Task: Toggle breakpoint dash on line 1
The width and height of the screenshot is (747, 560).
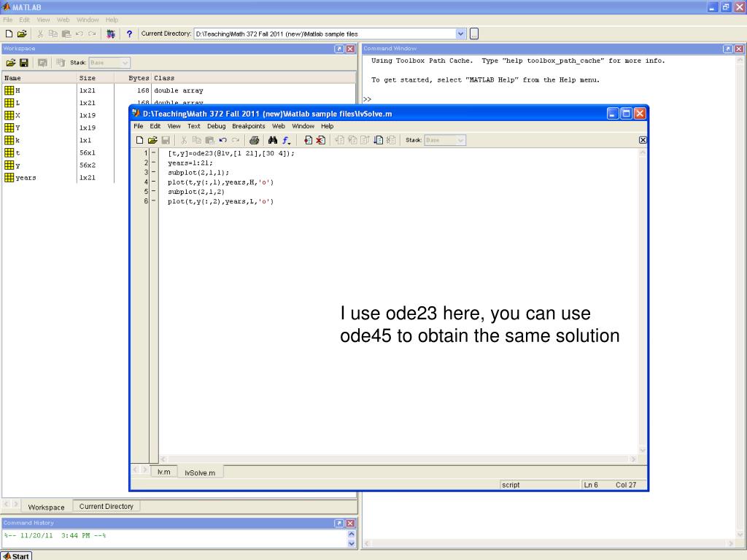Action: click(153, 153)
